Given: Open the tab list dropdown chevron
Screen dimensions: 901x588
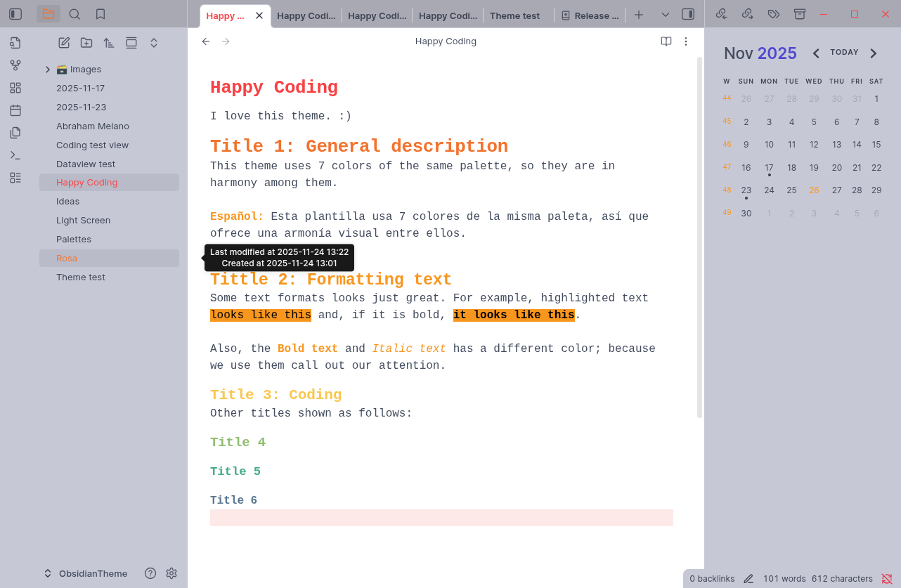Looking at the screenshot, I should (666, 15).
